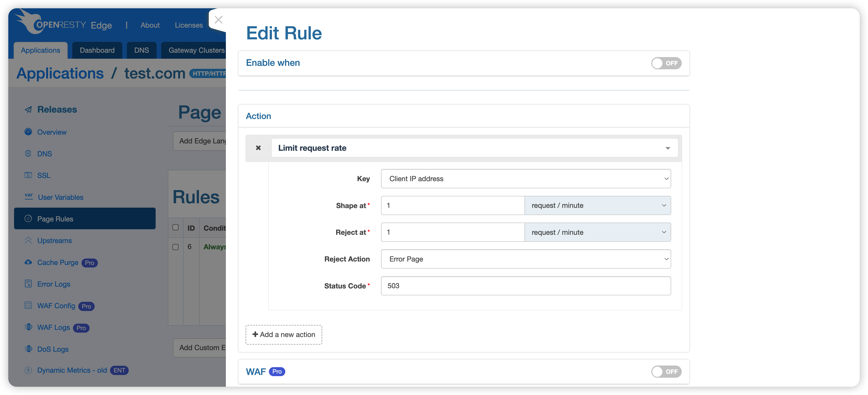Click the DoS Logs shield icon
This screenshot has width=868, height=395.
click(28, 349)
